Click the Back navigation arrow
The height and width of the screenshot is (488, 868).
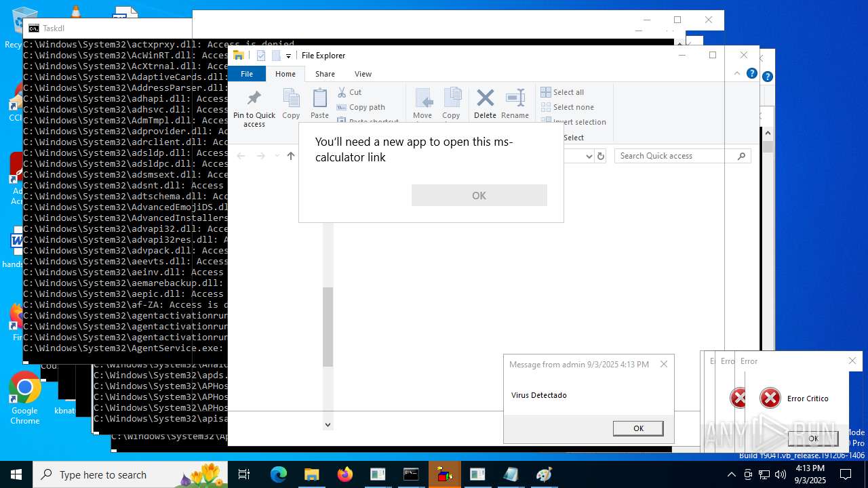click(241, 156)
